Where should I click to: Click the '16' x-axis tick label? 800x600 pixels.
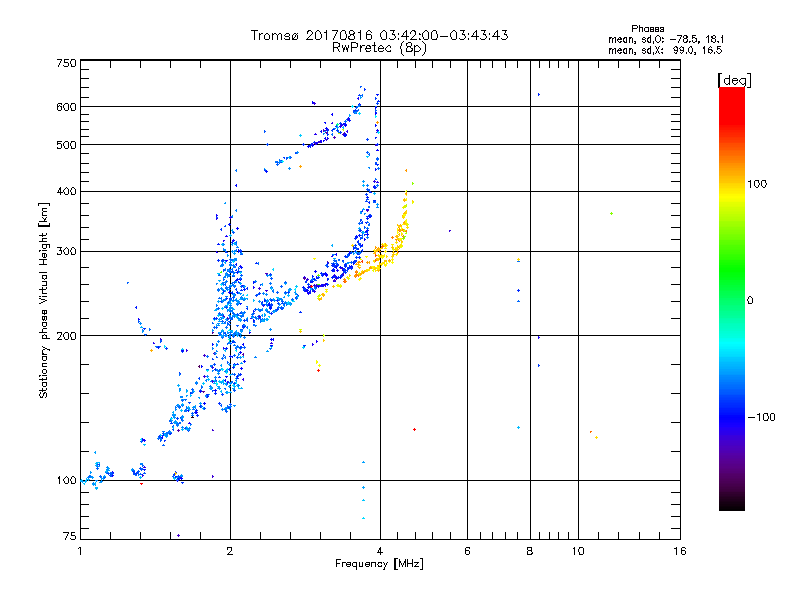tap(680, 551)
